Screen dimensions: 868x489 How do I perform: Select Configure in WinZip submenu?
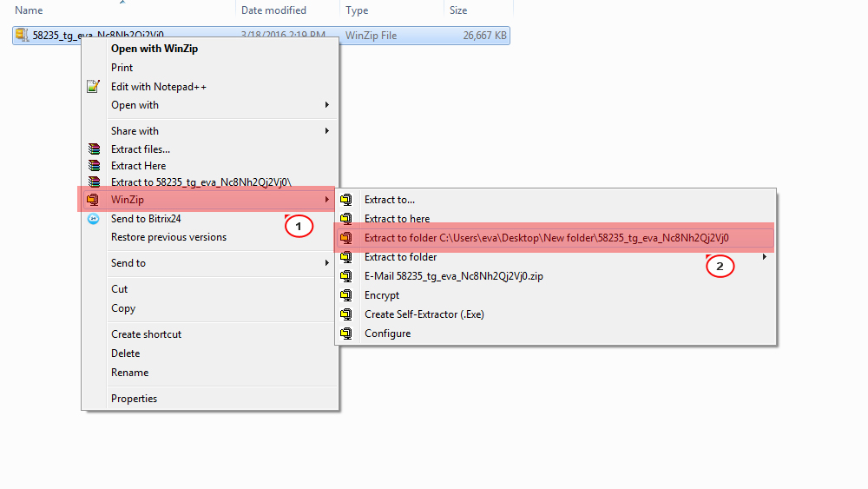(x=556, y=334)
